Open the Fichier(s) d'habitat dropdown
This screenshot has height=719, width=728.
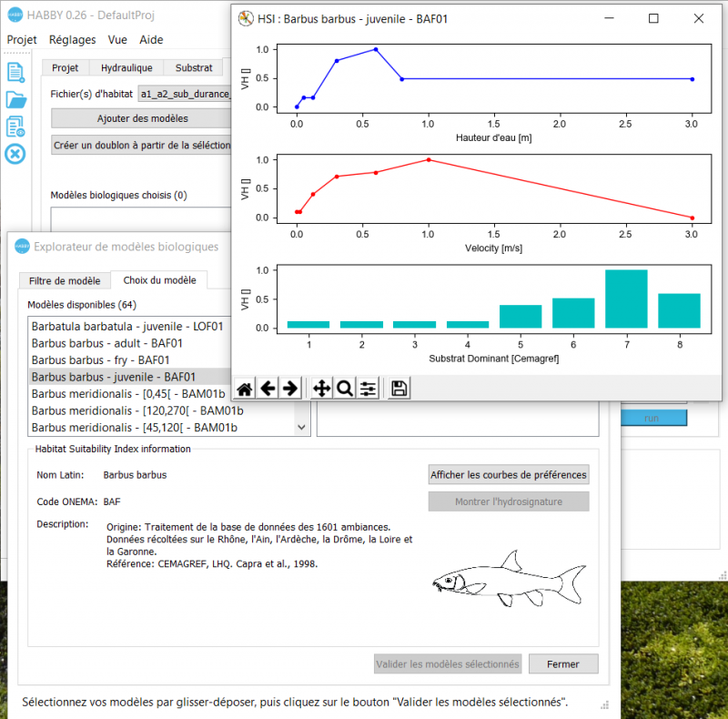pyautogui.click(x=185, y=93)
